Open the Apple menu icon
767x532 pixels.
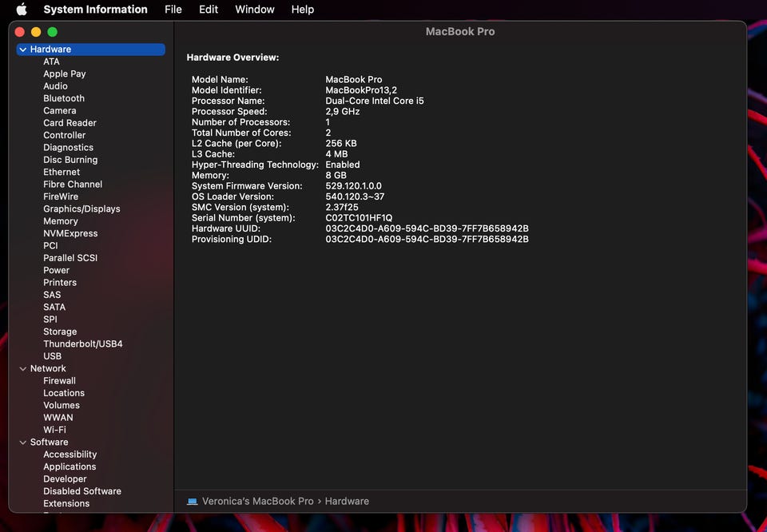pos(22,10)
